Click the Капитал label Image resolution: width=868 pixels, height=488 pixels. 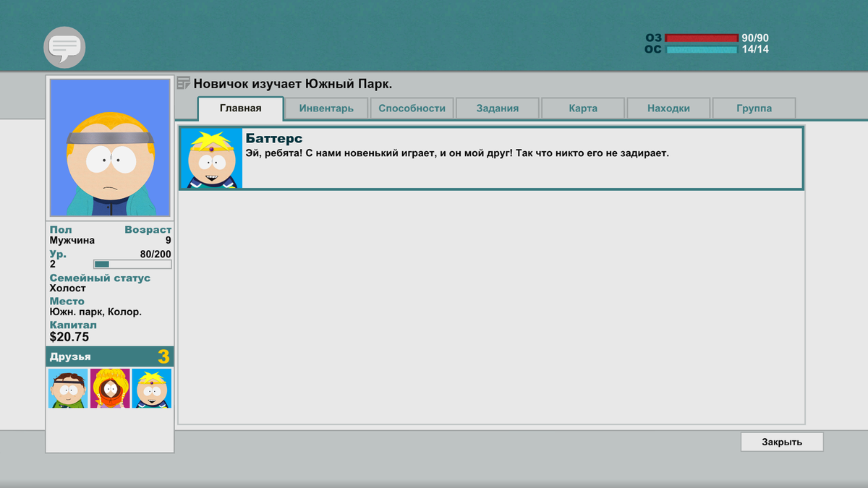tap(73, 325)
